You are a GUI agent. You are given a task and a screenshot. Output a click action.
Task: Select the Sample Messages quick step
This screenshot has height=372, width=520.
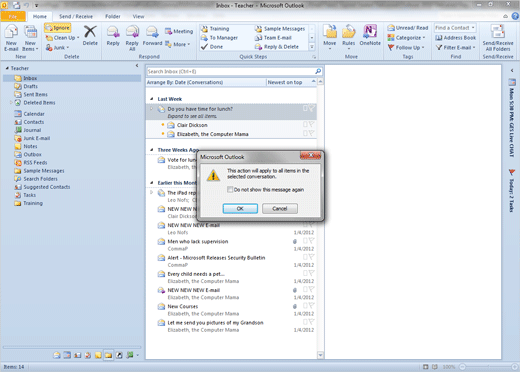tap(280, 29)
